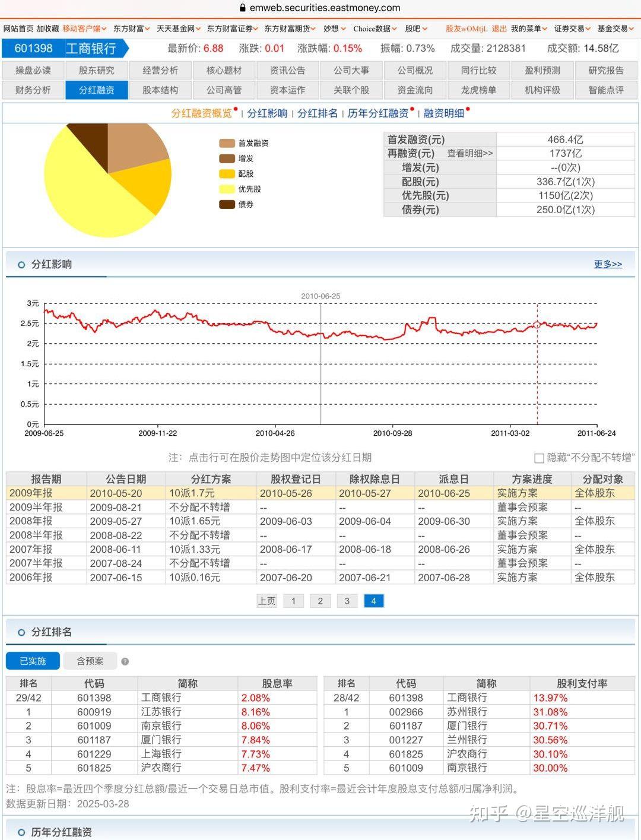Click the 退出 logout link
The width and height of the screenshot is (641, 840).
[x=499, y=28]
